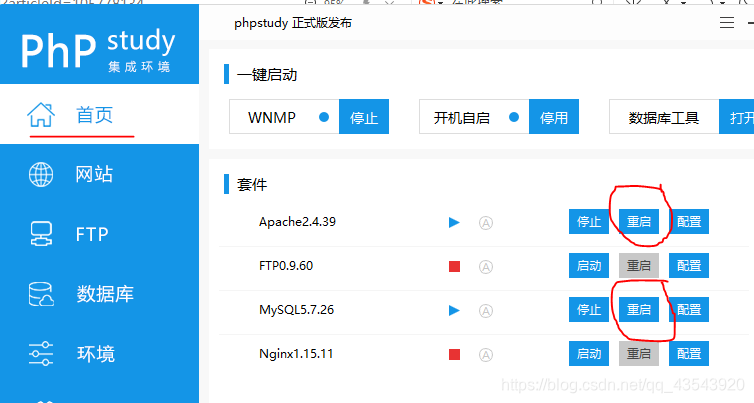Click the FTP server icon
The image size is (754, 403).
click(41, 234)
